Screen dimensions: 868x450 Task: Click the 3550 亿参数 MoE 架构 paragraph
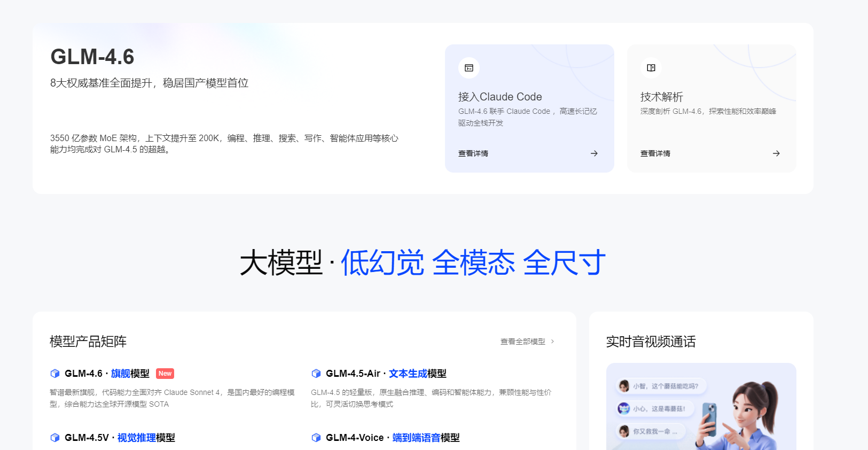(224, 144)
